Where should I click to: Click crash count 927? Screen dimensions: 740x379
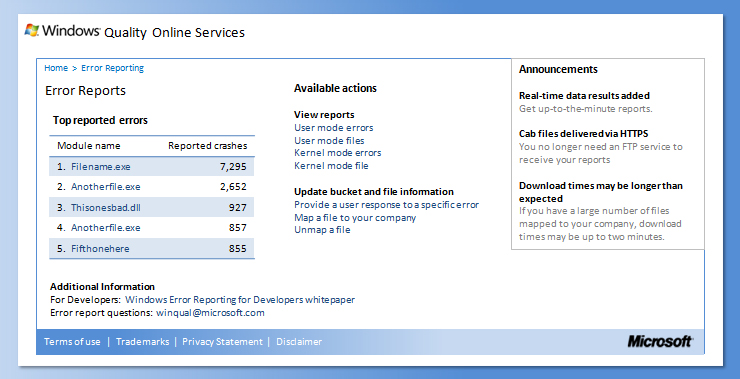click(x=238, y=208)
